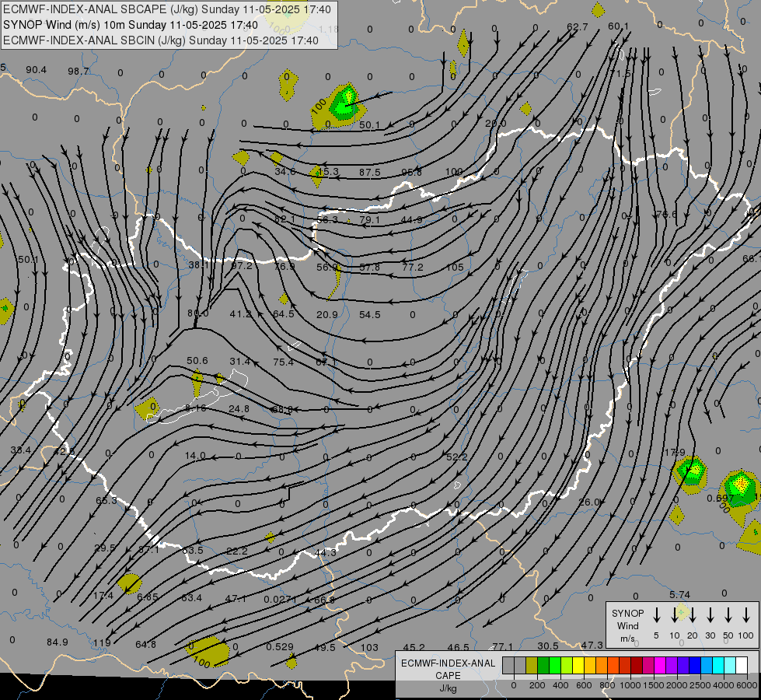This screenshot has width=761, height=700.
Task: Click the '14.0' value on the map
Action: tap(195, 456)
